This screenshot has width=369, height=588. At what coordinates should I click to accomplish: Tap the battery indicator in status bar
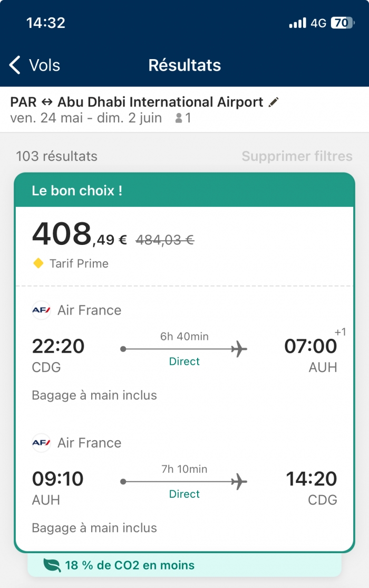(343, 23)
